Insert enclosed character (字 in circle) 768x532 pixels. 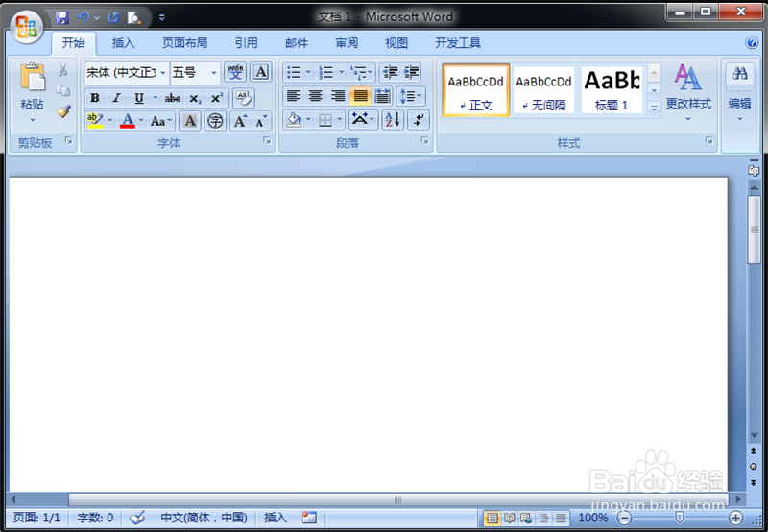click(215, 120)
